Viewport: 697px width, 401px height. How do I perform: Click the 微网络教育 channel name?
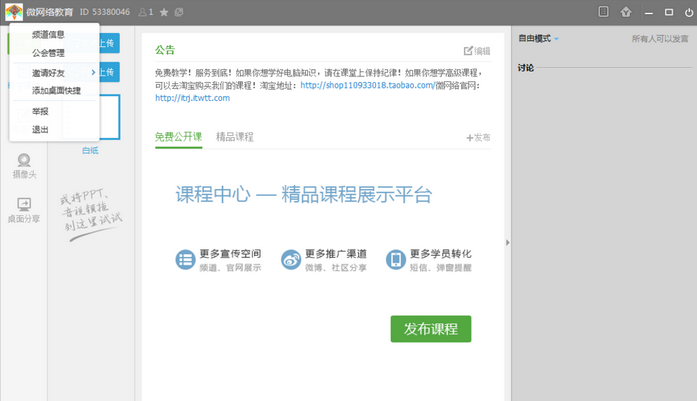(49, 12)
